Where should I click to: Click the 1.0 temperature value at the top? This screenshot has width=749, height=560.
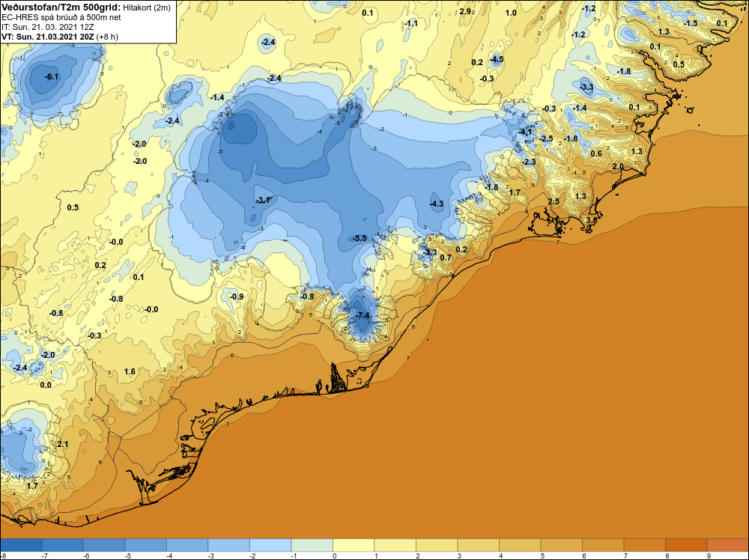pos(511,13)
